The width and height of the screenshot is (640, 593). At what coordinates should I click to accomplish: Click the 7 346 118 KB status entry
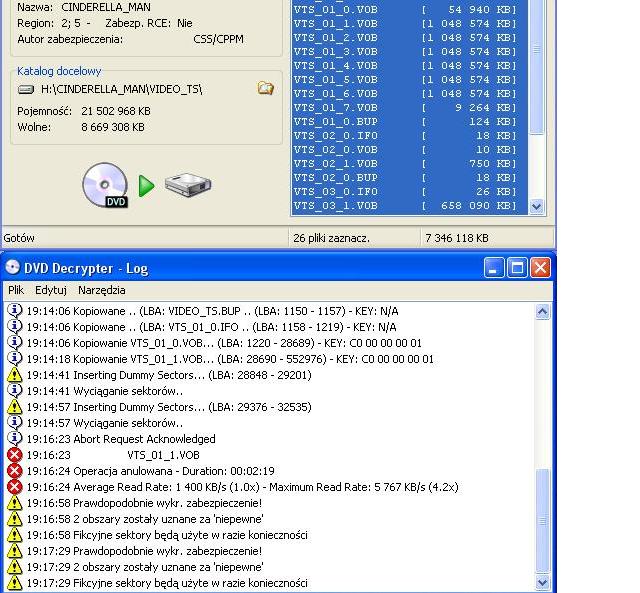(x=457, y=238)
